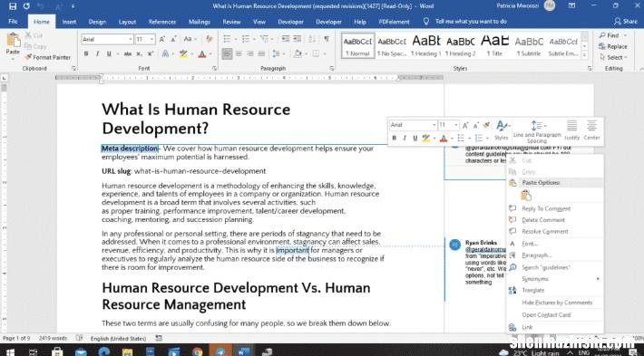Open the borders dropdown in ribbon

325,53
